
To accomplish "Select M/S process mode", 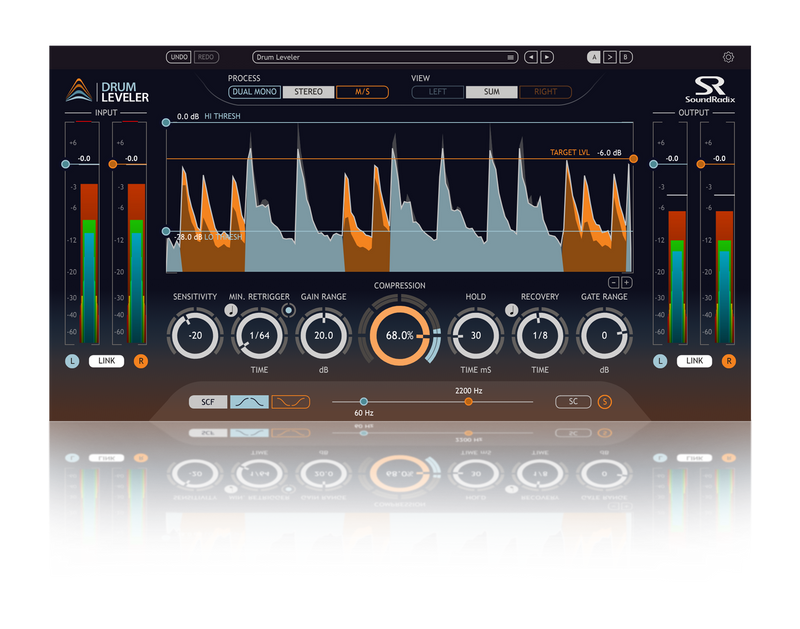I will click(x=362, y=92).
